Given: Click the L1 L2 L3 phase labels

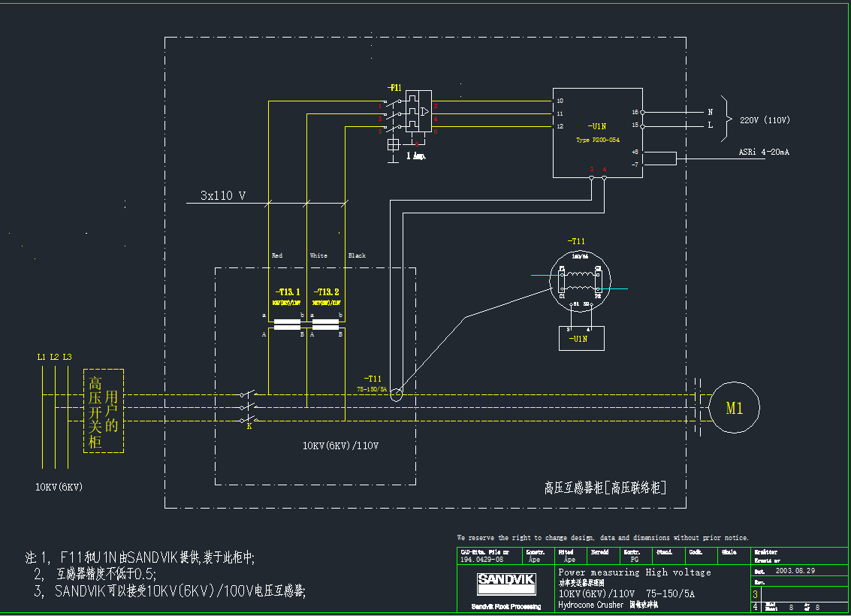Looking at the screenshot, I should [x=54, y=356].
